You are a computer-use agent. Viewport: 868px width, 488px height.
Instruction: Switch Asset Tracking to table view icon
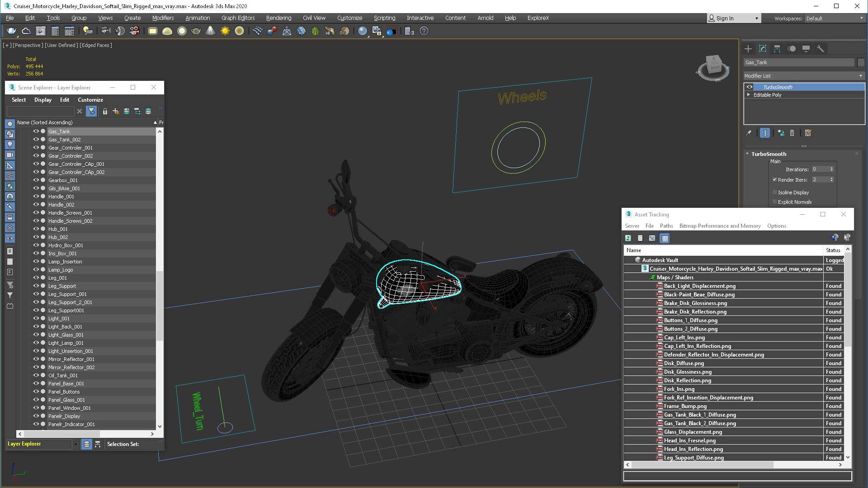(x=665, y=238)
